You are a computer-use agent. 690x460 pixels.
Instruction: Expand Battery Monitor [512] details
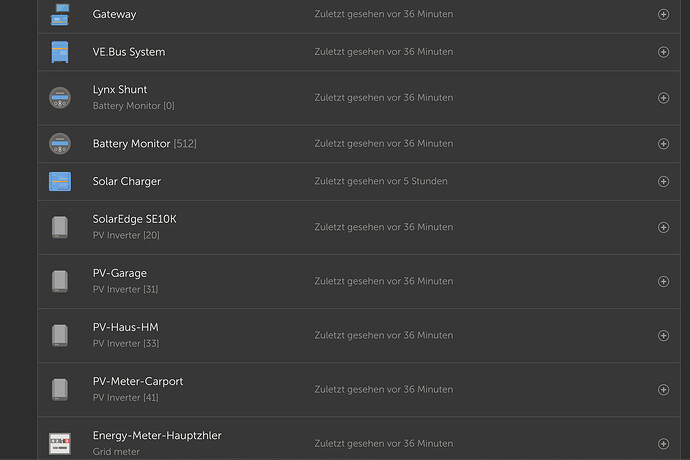[664, 144]
